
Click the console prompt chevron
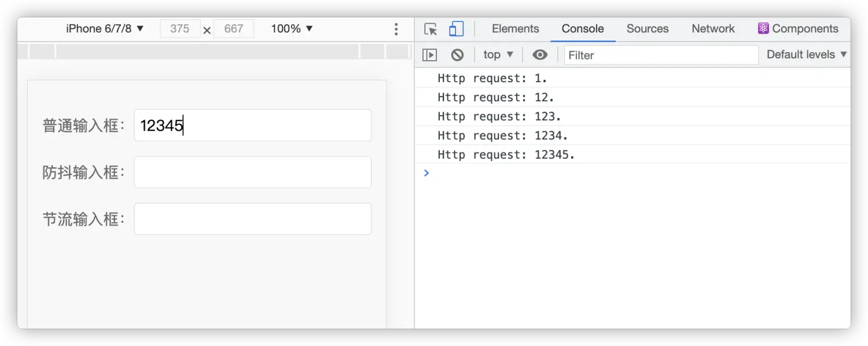pyautogui.click(x=426, y=173)
